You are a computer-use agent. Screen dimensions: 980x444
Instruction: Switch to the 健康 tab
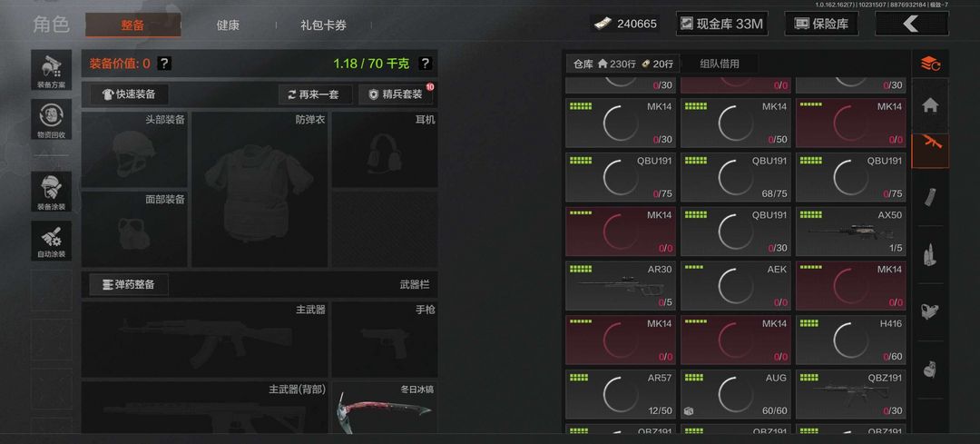pos(228,25)
